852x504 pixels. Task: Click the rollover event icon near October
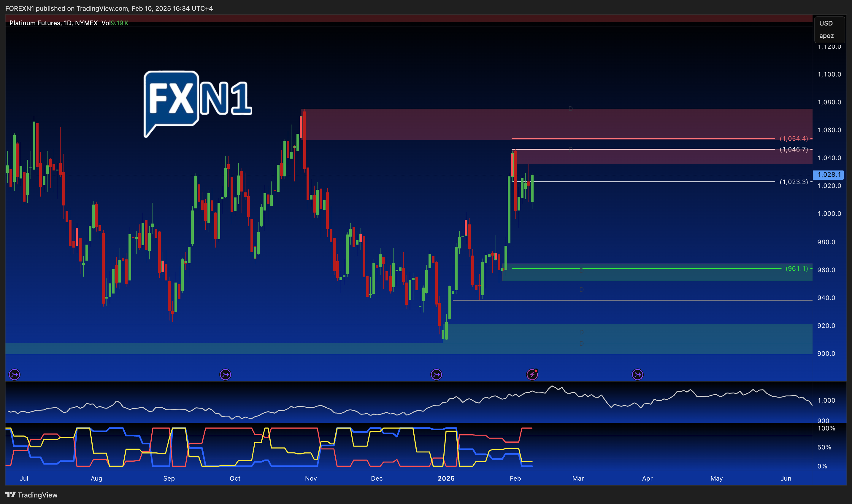[225, 375]
